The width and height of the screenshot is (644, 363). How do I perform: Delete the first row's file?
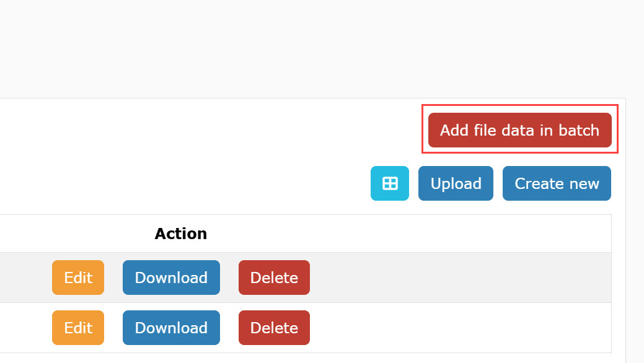point(274,278)
